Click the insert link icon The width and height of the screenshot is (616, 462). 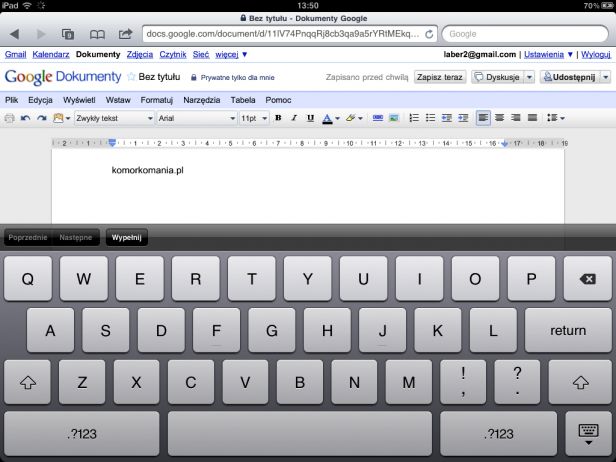(378, 118)
